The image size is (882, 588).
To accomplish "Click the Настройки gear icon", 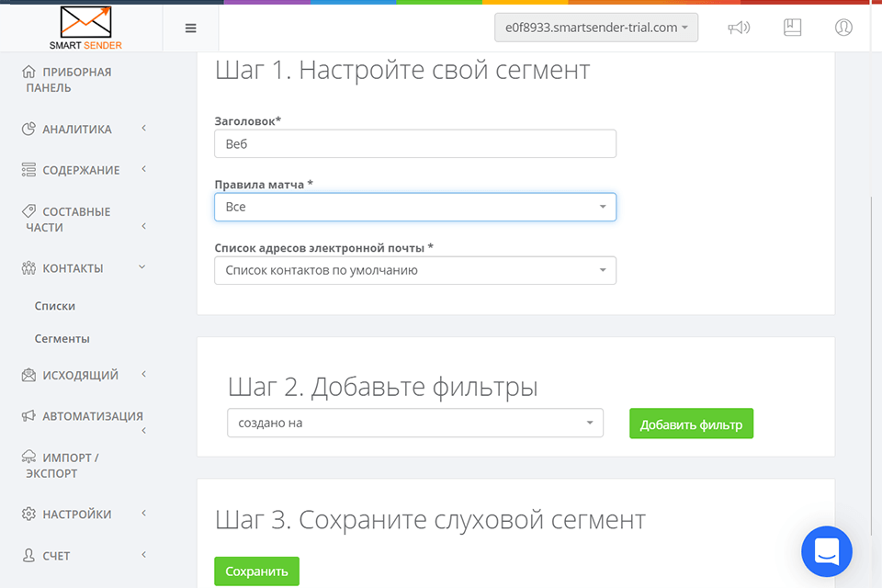I will coord(28,514).
